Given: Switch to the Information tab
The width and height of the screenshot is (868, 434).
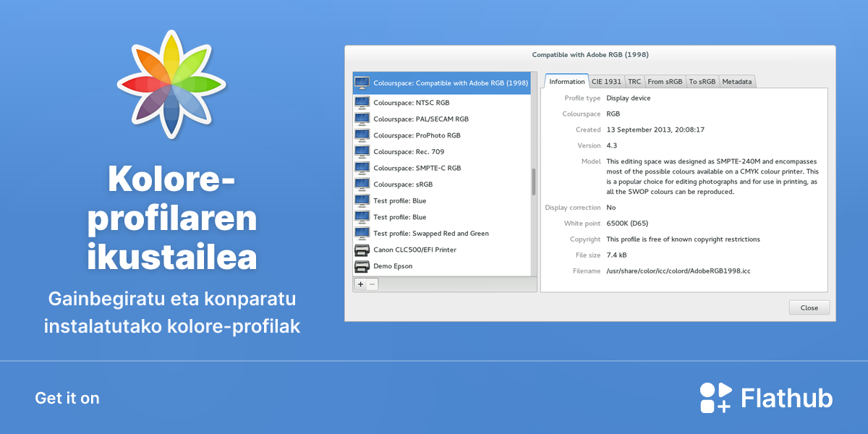Looking at the screenshot, I should (566, 82).
